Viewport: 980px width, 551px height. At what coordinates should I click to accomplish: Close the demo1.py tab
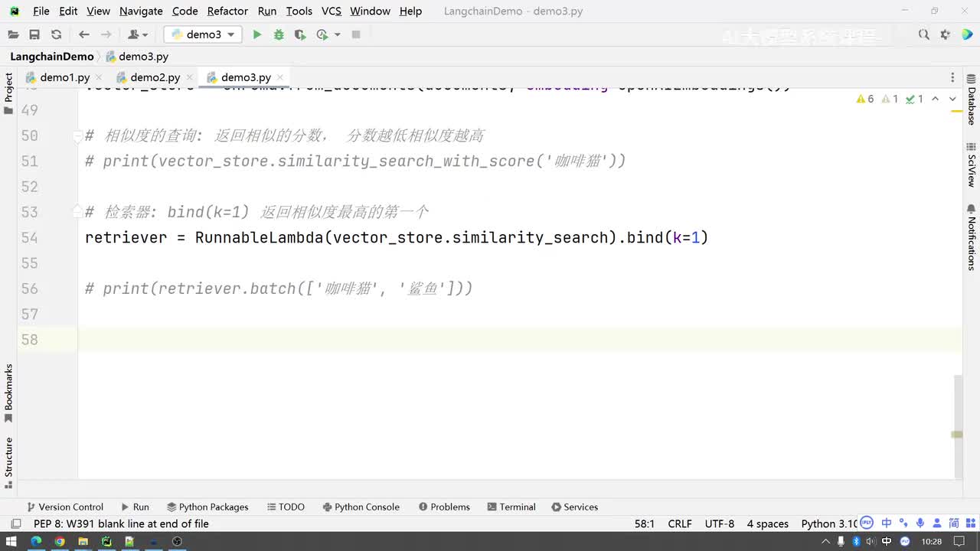tap(99, 77)
